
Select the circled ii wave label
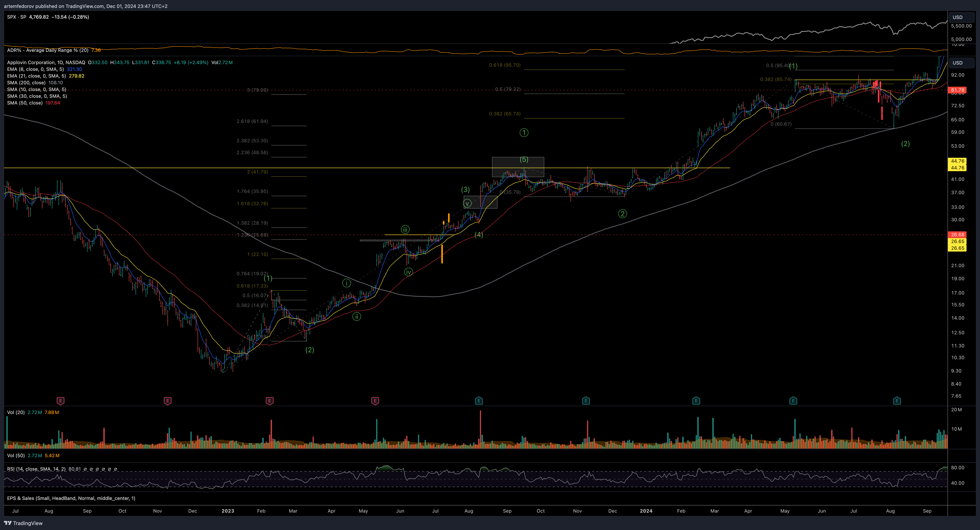(x=357, y=316)
